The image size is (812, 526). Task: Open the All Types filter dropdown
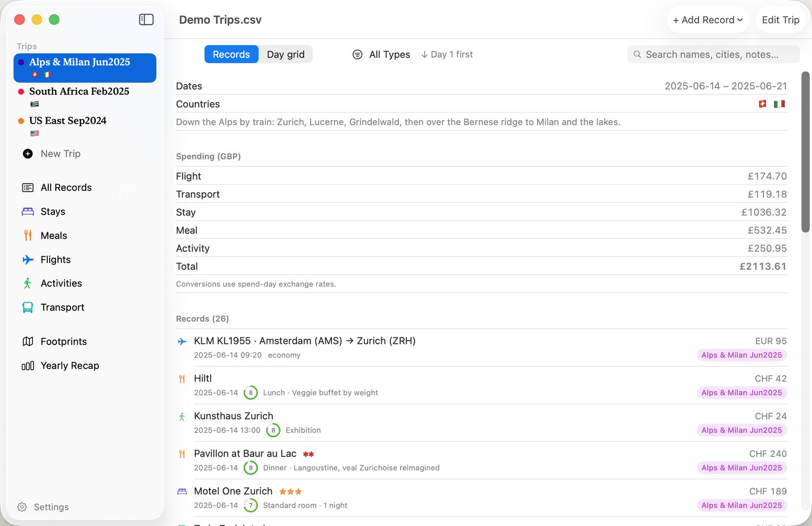tap(381, 54)
